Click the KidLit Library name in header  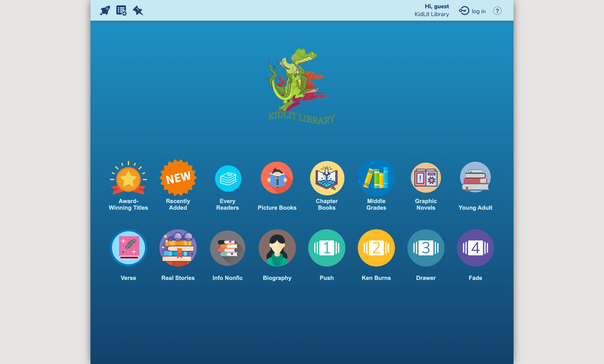(x=432, y=14)
